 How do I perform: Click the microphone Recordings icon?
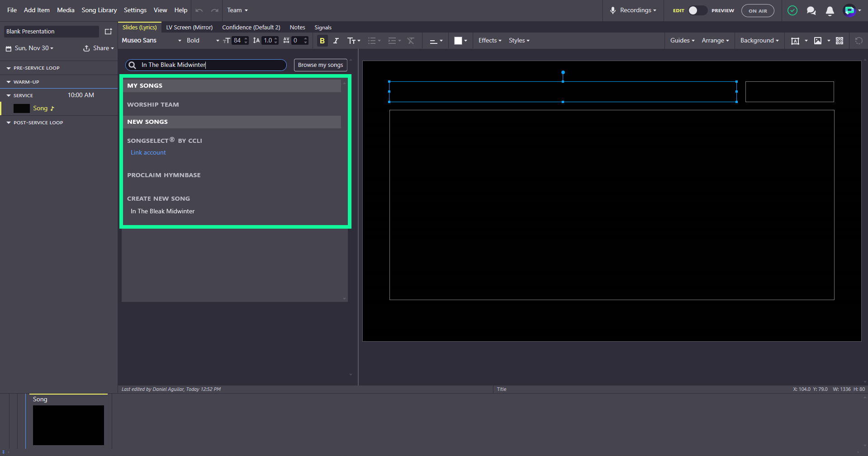[x=612, y=10]
